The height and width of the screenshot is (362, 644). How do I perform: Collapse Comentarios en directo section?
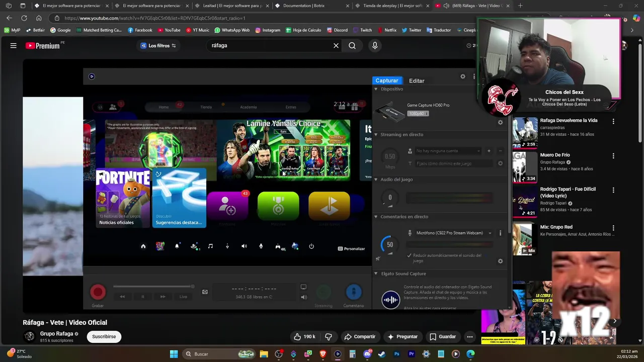[376, 217]
